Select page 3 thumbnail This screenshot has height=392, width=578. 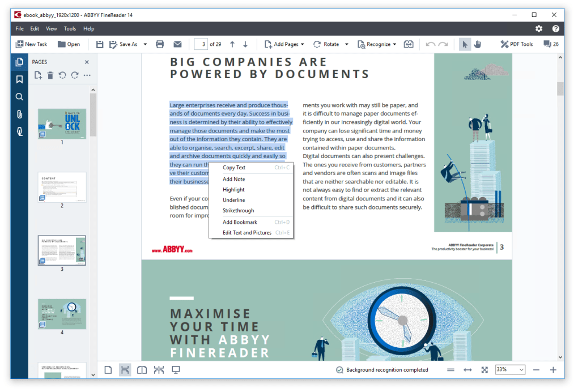(x=62, y=250)
